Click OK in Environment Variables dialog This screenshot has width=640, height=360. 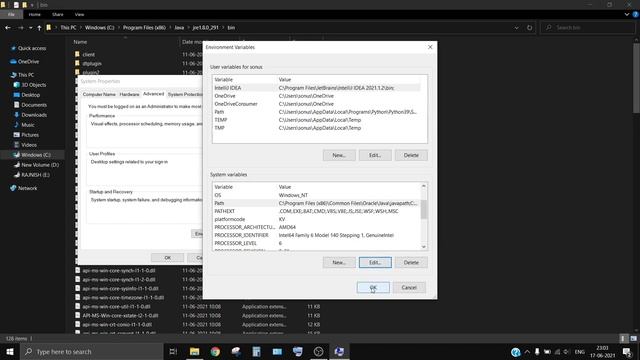point(373,287)
